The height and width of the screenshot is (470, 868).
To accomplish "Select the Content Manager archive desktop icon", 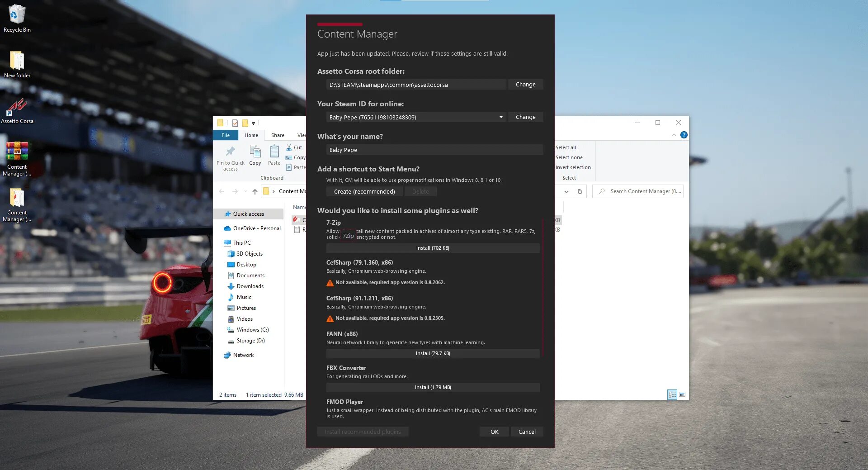I will click(x=17, y=158).
